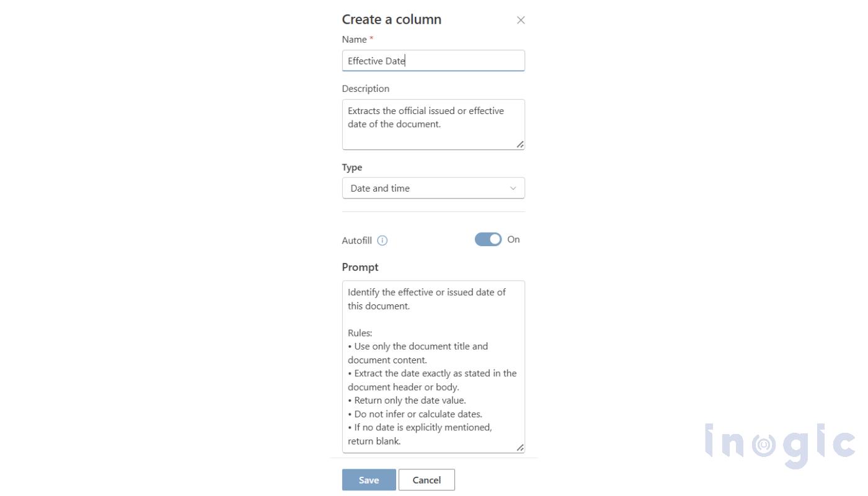Image resolution: width=868 pixels, height=496 pixels.
Task: Save the Effective Date column
Action: pyautogui.click(x=368, y=479)
